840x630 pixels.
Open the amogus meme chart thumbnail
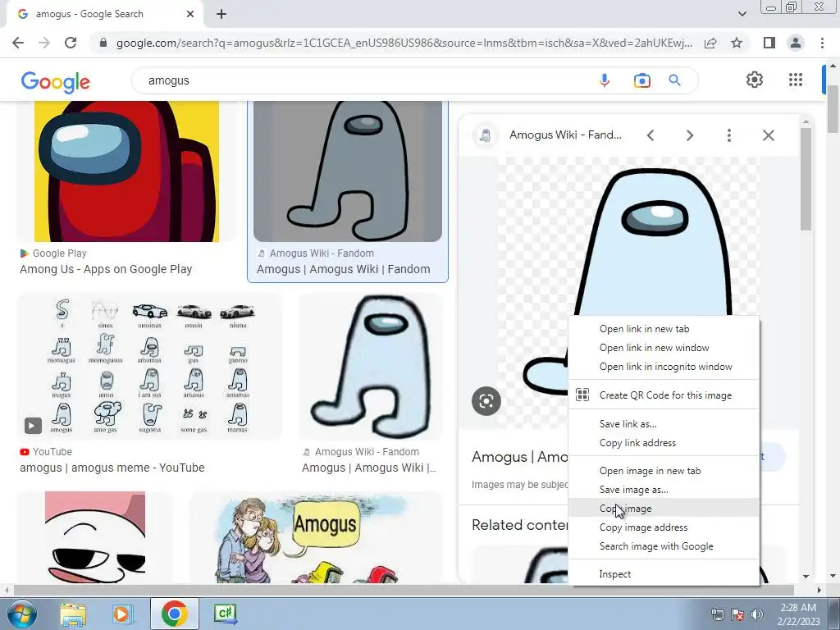click(149, 367)
